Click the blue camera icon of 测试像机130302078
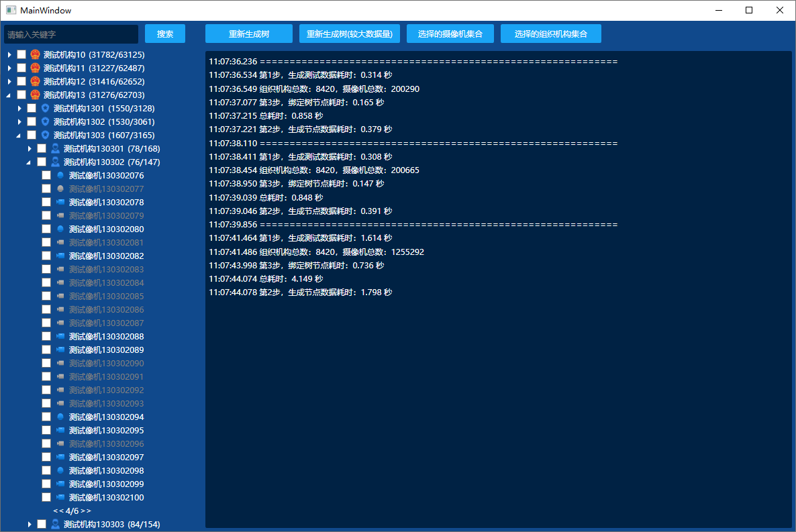 (60, 202)
